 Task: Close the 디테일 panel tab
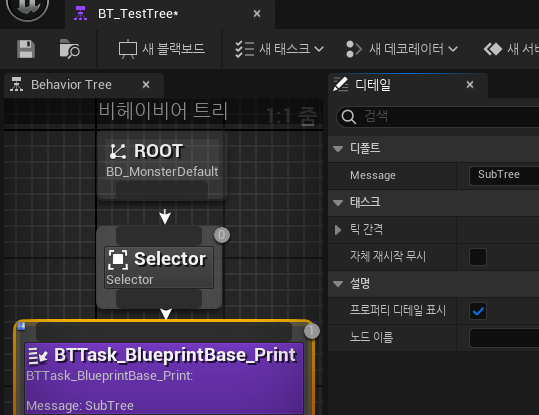(470, 85)
